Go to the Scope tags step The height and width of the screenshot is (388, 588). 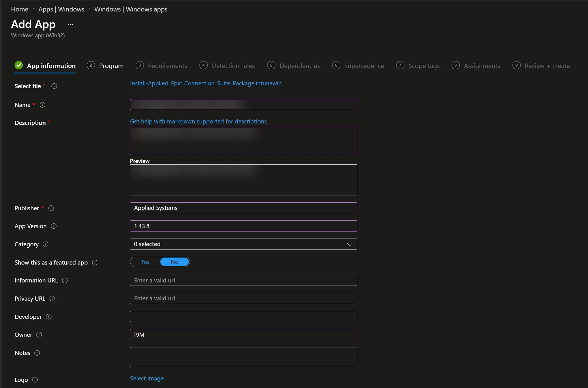(x=418, y=66)
